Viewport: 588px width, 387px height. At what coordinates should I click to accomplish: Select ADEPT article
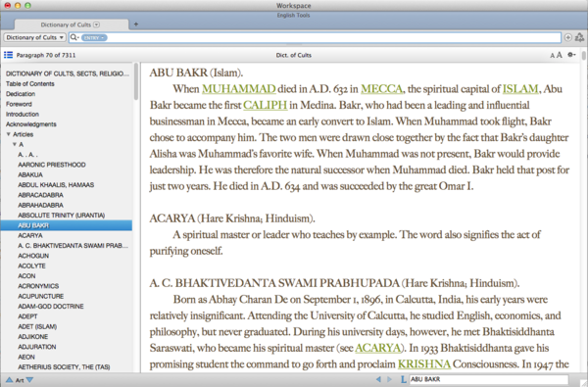click(27, 316)
